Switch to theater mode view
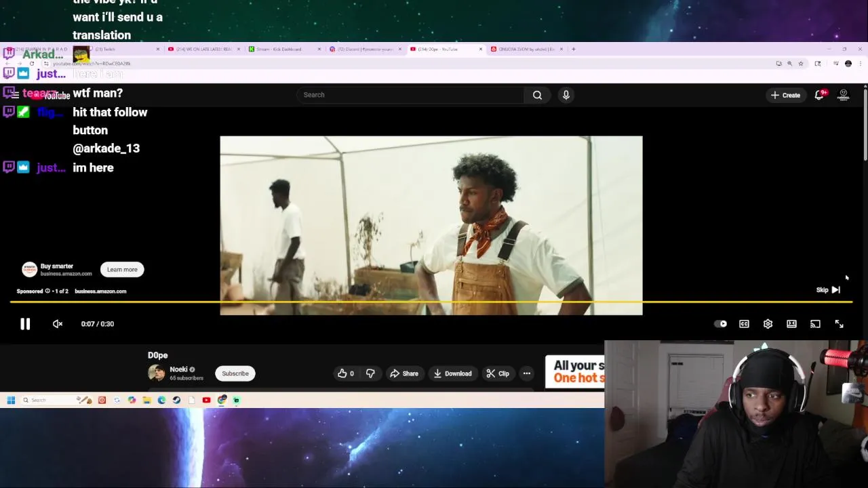This screenshot has width=868, height=488. [x=791, y=324]
